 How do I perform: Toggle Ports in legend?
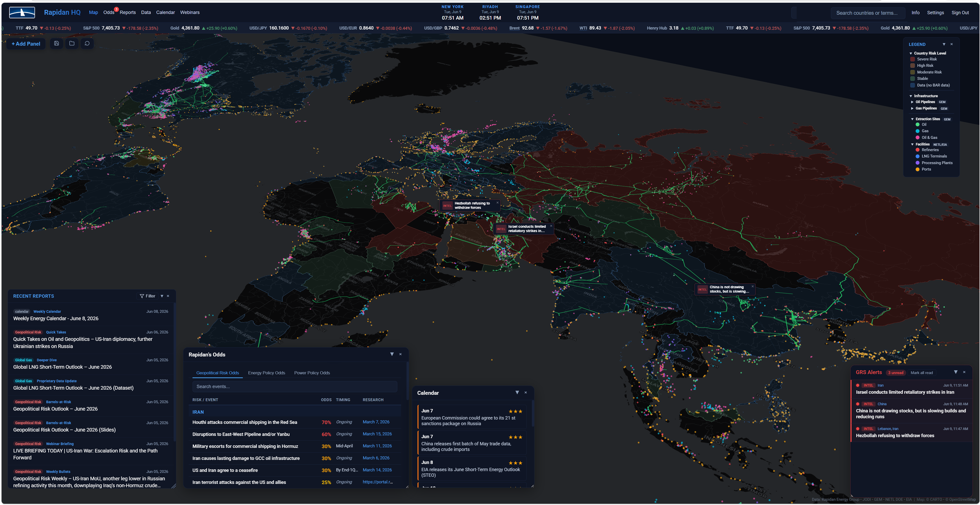point(923,169)
